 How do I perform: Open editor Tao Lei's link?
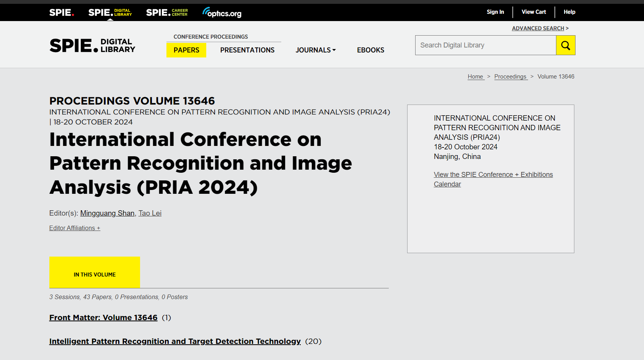(x=150, y=213)
